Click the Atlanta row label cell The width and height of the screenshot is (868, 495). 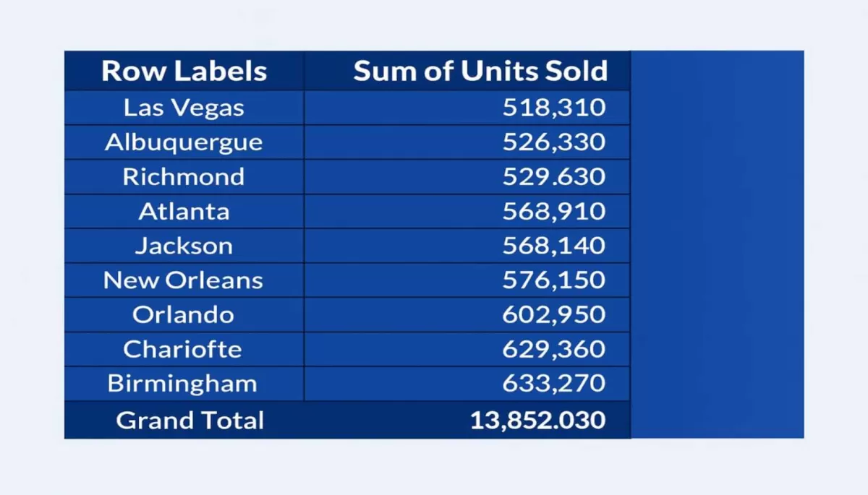pos(184,211)
